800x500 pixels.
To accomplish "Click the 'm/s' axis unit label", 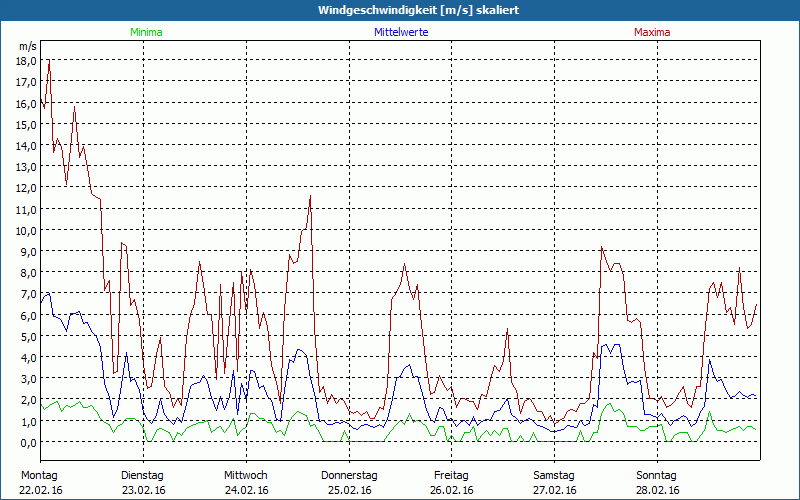I will click(28, 46).
